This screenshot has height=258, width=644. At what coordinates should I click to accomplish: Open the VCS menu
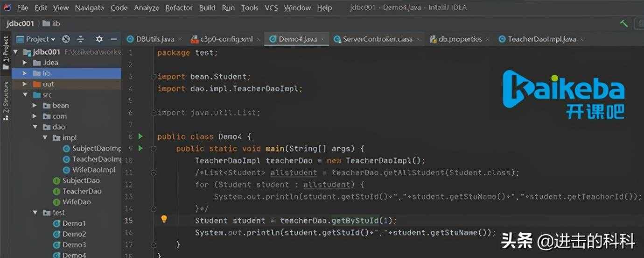[271, 8]
